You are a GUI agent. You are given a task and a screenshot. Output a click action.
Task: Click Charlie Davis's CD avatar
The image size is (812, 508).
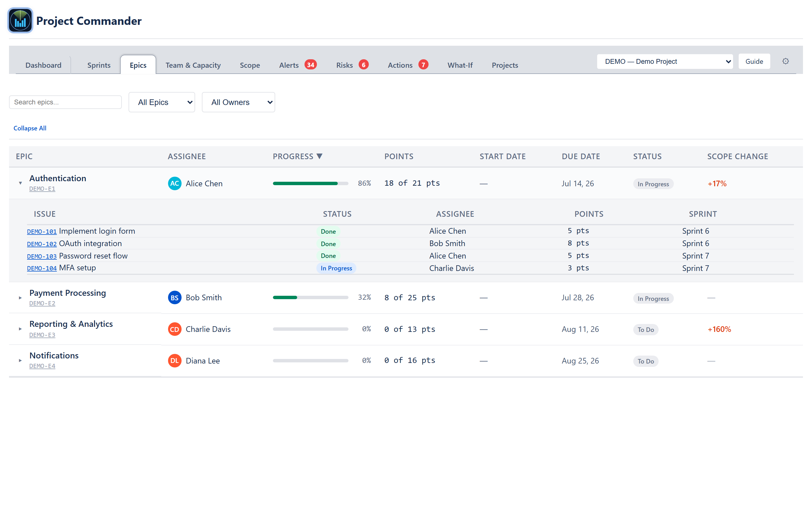pos(175,329)
